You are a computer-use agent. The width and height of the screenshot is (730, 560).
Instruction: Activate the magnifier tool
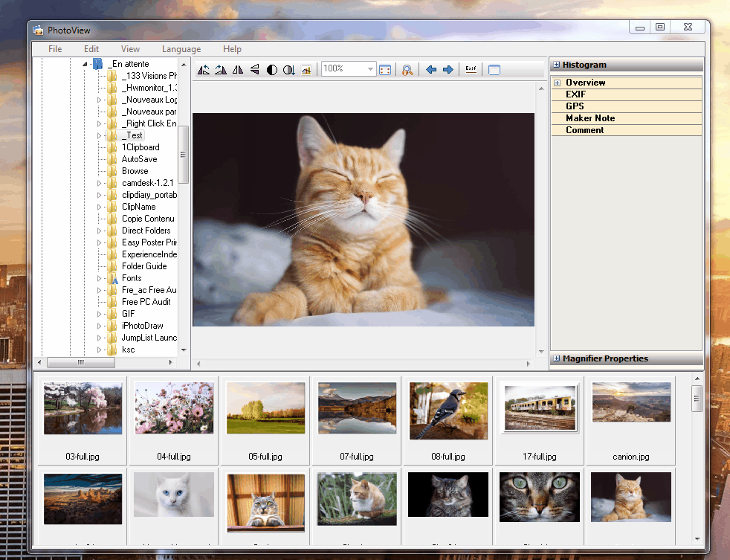pyautogui.click(x=407, y=69)
